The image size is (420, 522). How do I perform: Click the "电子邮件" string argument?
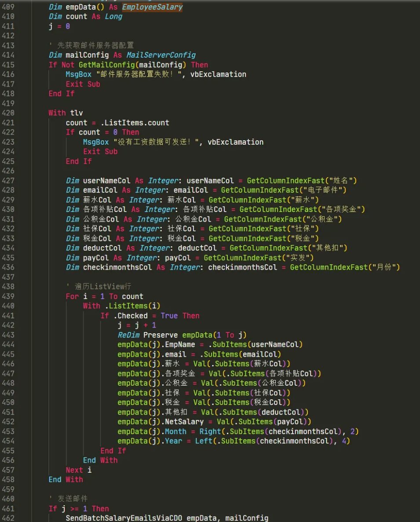(322, 190)
